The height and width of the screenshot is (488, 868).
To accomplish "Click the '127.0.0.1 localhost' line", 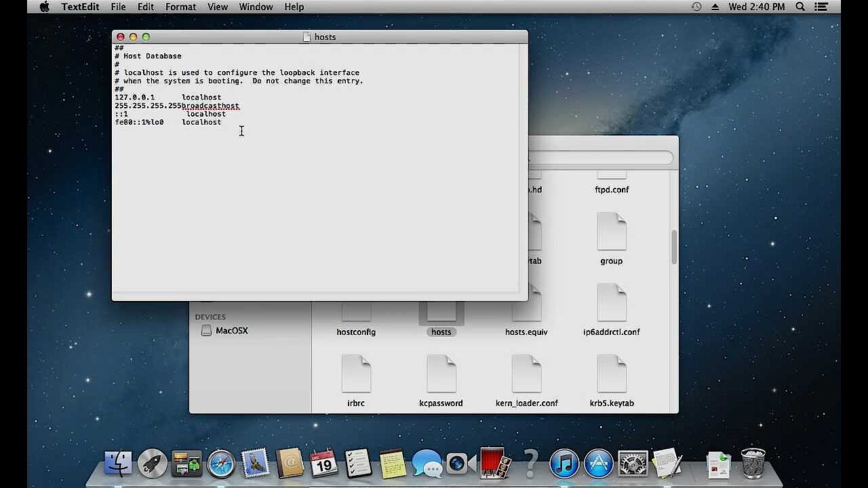I will coord(168,98).
